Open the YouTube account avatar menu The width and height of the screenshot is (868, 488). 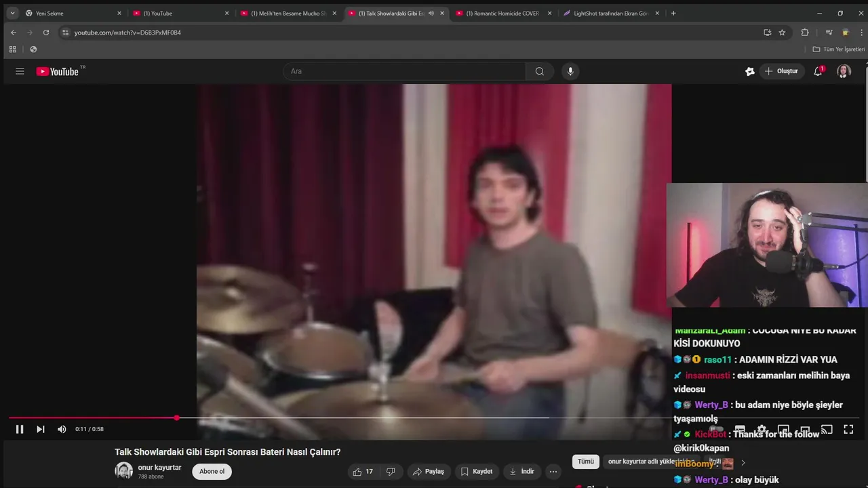[x=844, y=71]
